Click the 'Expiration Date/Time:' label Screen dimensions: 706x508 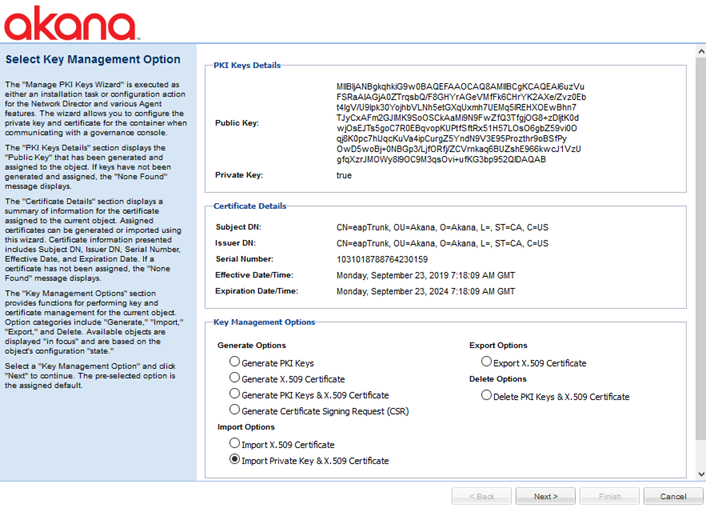(257, 291)
